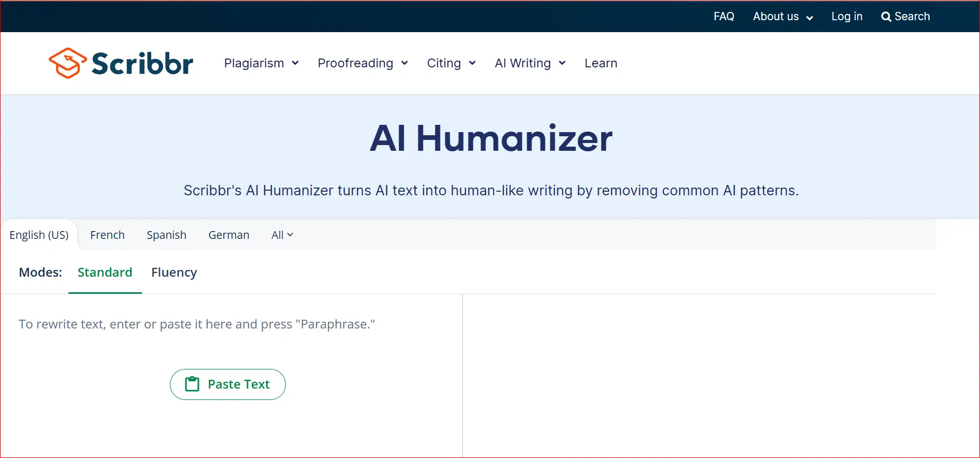
Task: Open the All languages dropdown
Action: (282, 235)
